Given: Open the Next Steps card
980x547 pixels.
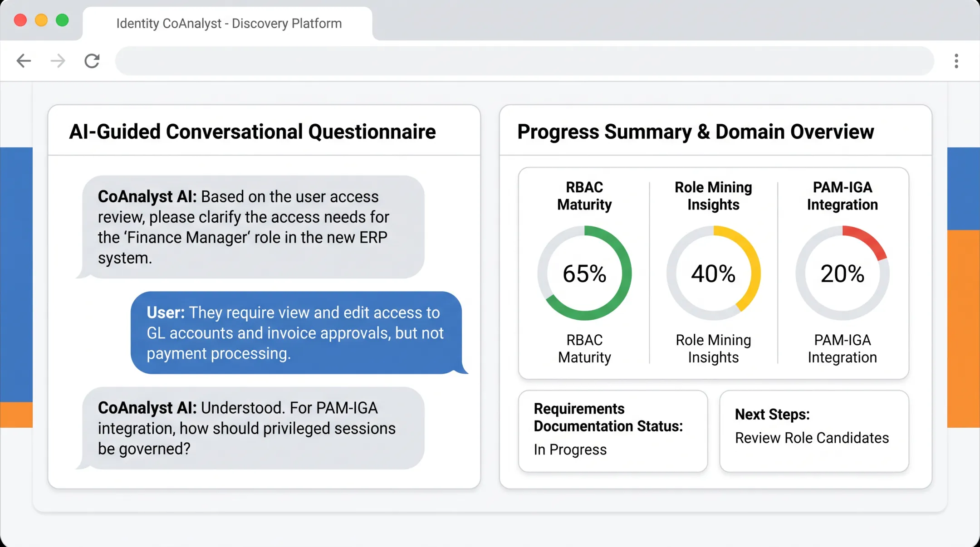Looking at the screenshot, I should click(814, 431).
